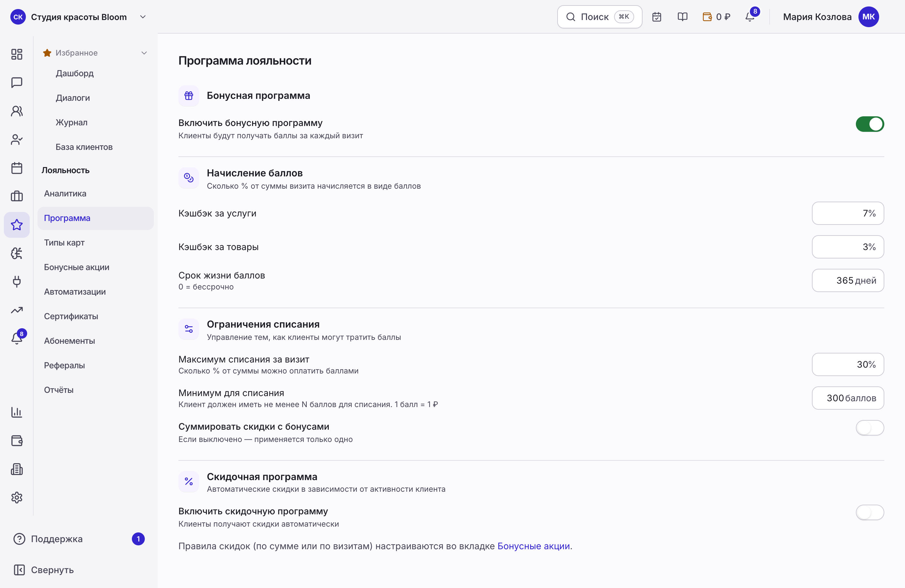Edit the Кэшбэк за товары 3% field

(847, 247)
